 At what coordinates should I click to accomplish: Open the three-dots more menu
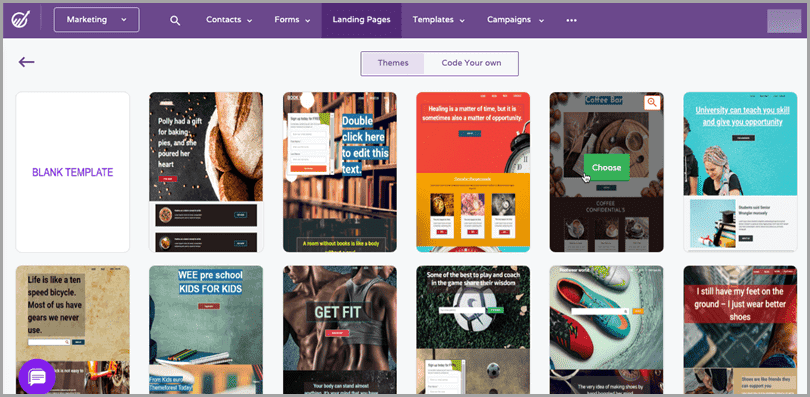click(571, 20)
